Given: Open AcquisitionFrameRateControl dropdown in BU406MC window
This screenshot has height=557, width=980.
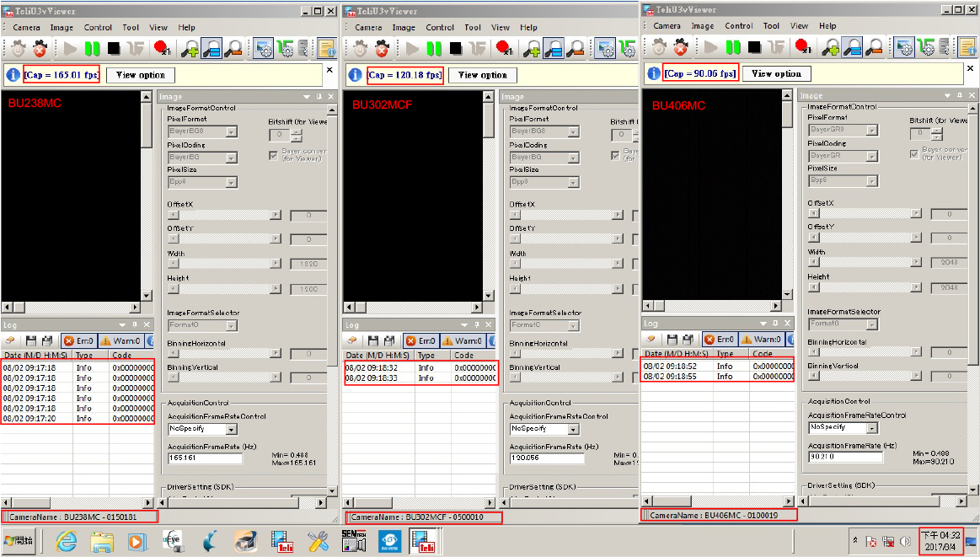Looking at the screenshot, I should [843, 427].
